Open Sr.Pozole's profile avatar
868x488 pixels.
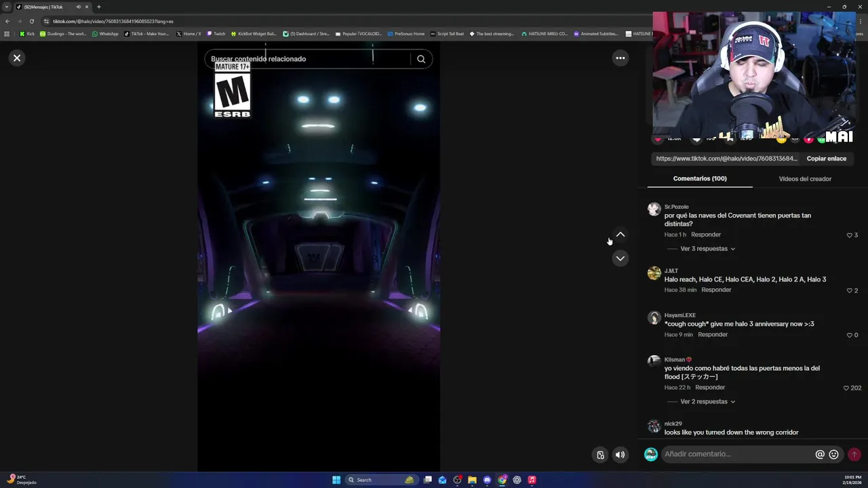point(654,209)
